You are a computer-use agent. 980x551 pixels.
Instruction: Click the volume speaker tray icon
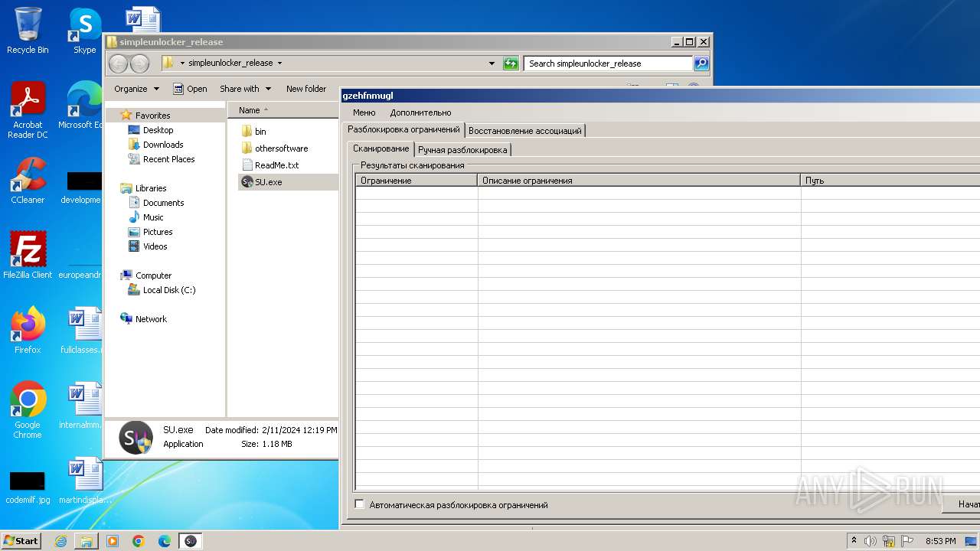[871, 541]
